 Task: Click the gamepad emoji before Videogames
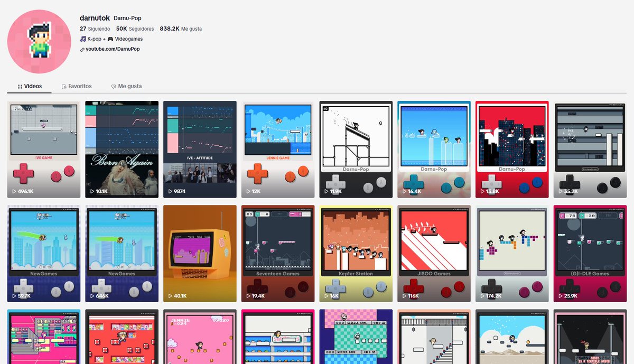(x=110, y=39)
